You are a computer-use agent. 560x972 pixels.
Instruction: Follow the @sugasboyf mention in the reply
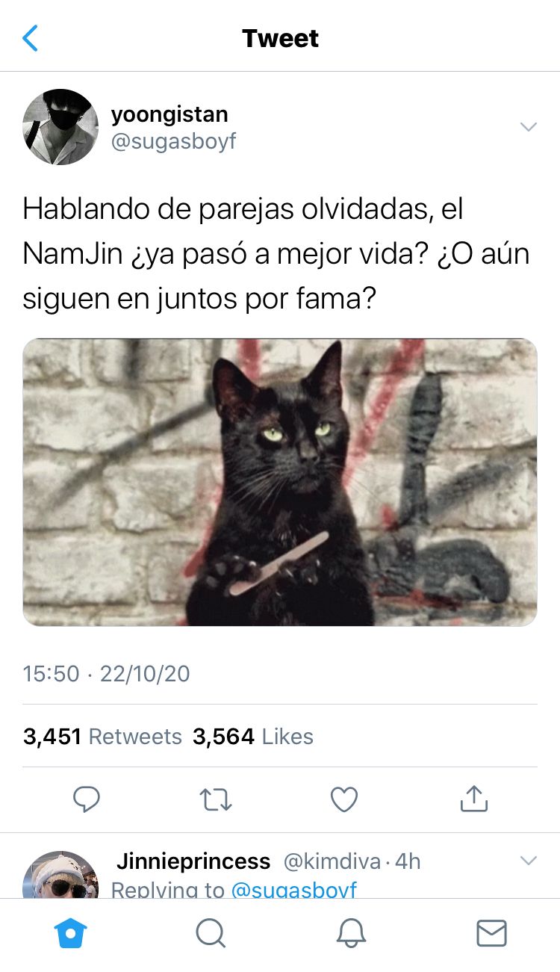coord(294,890)
